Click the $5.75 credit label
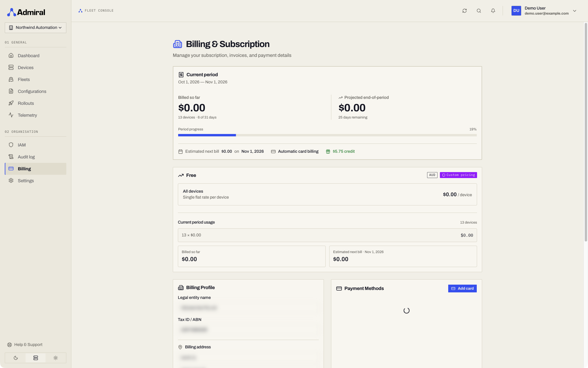The width and height of the screenshot is (588, 368). (x=344, y=152)
